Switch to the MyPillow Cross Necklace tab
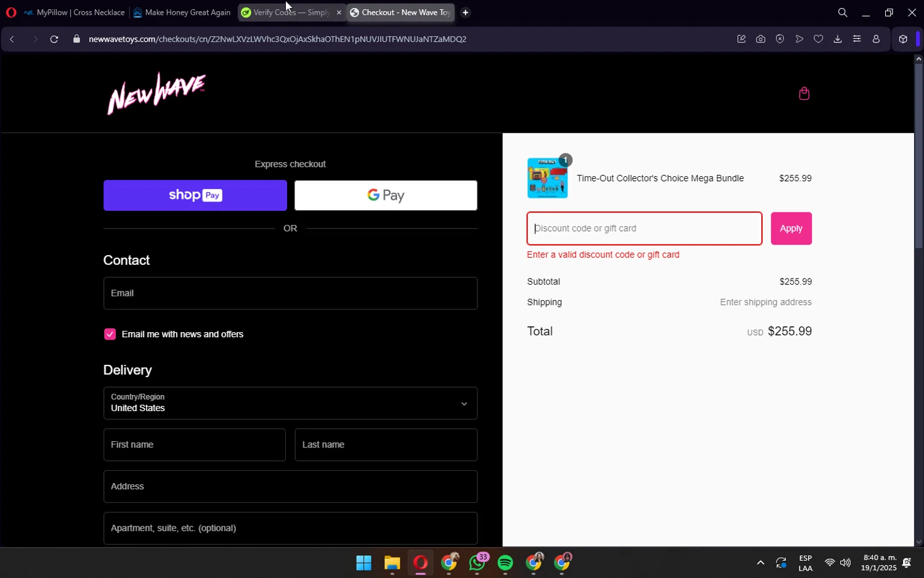 click(74, 12)
